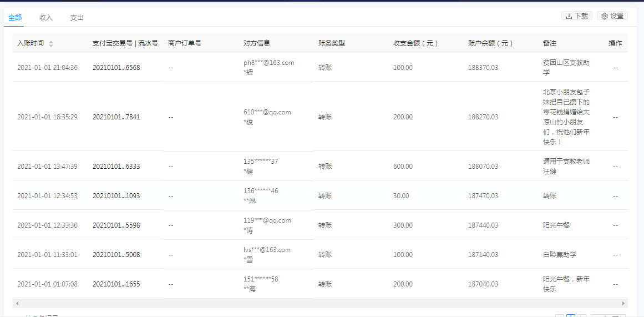Open transaction number 20210101...6568
Screen dimensions: 644x317
click(x=116, y=67)
